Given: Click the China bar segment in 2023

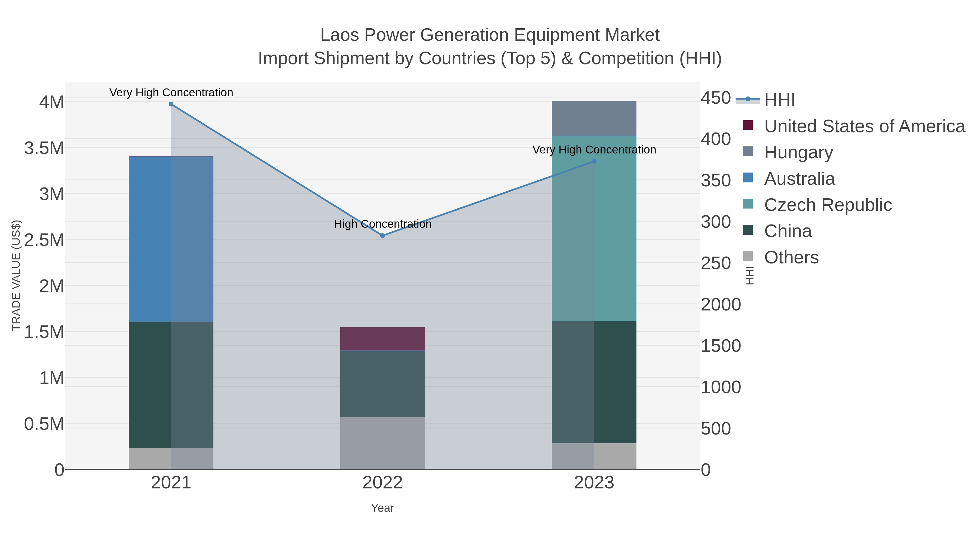Looking at the screenshot, I should tap(594, 382).
